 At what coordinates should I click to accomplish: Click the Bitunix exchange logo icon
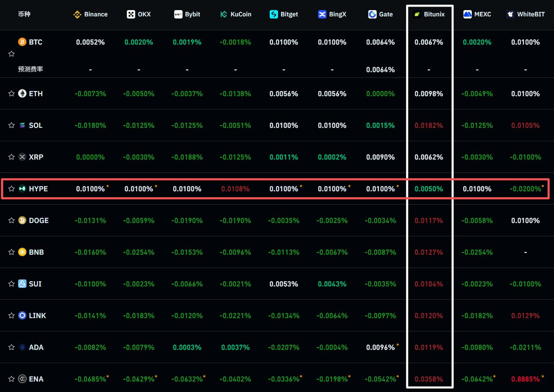[417, 14]
